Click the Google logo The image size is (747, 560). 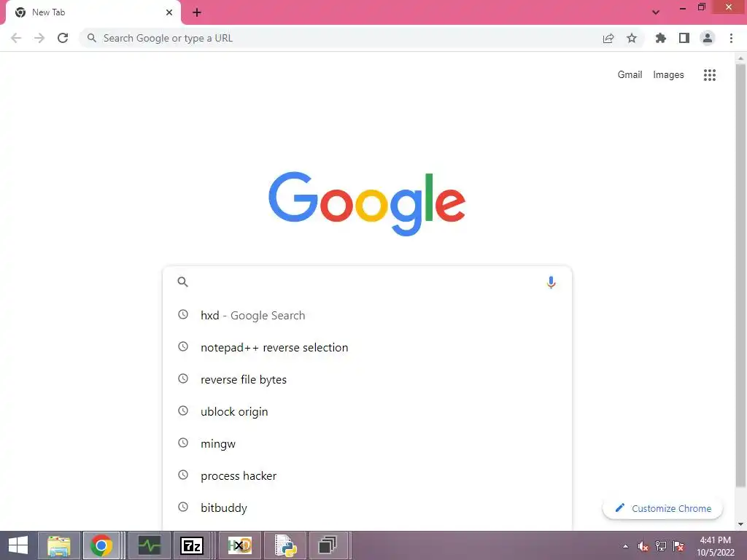367,203
